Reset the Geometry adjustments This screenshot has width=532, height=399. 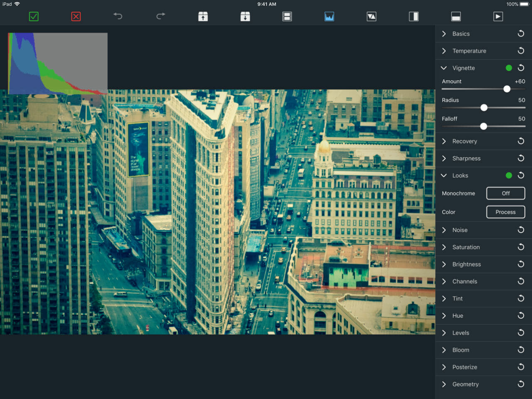pos(521,384)
